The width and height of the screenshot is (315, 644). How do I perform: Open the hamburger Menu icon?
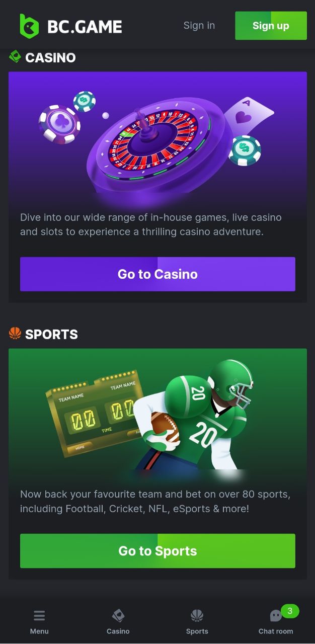[x=39, y=615]
